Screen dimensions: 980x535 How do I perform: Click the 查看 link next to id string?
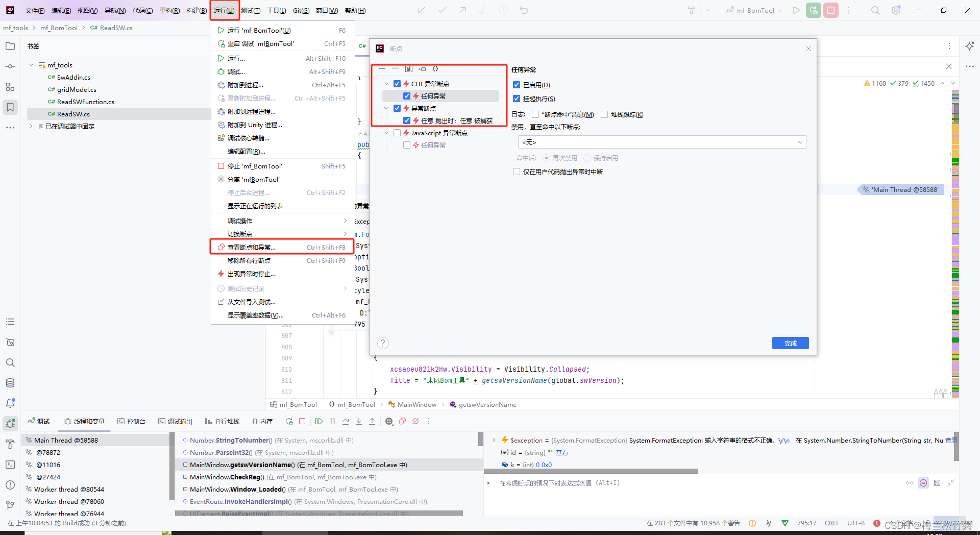[x=562, y=452]
